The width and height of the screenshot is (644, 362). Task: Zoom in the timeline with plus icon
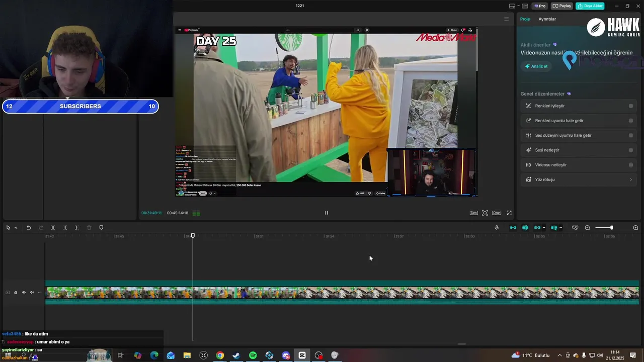click(x=635, y=228)
